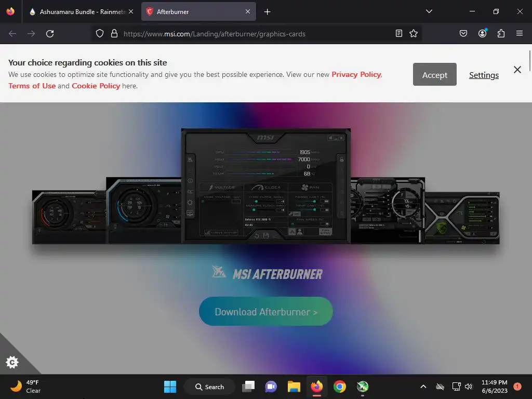This screenshot has width=532, height=399.
Task: Open network status tray icon
Action: (x=456, y=387)
